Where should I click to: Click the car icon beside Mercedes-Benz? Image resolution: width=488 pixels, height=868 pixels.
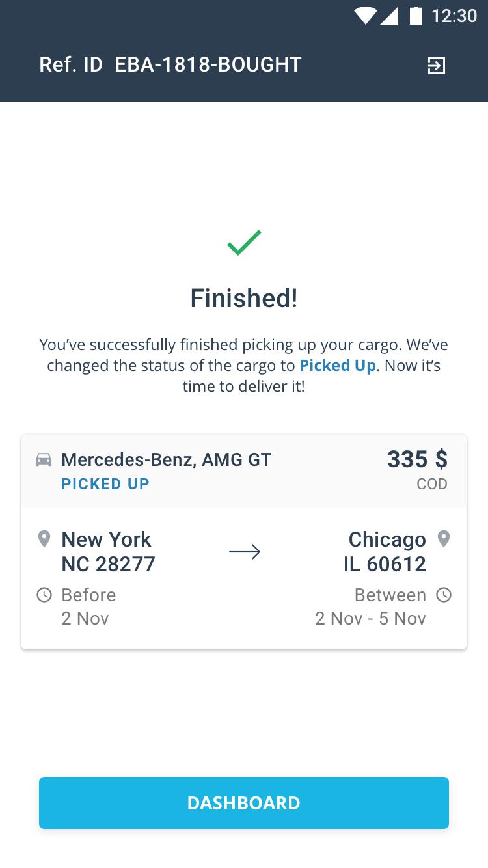[44, 460]
